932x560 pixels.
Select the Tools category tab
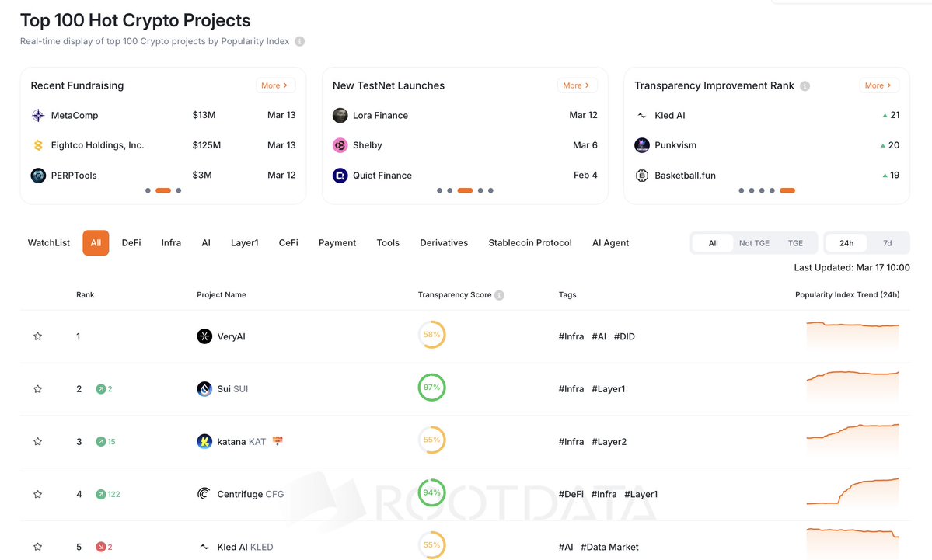point(388,243)
